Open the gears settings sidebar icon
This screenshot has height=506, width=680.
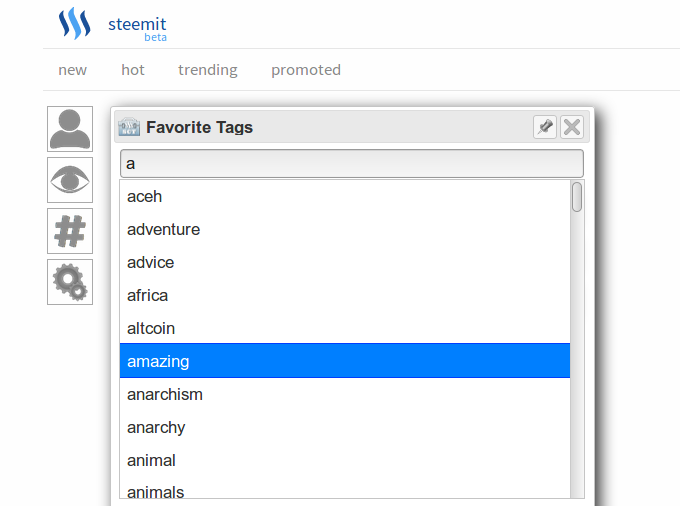[x=70, y=282]
